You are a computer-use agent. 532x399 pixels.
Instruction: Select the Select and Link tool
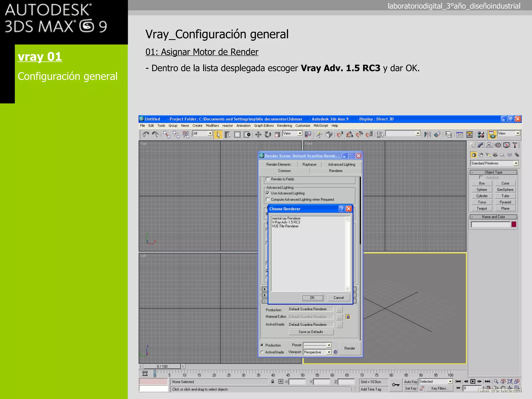[167, 134]
